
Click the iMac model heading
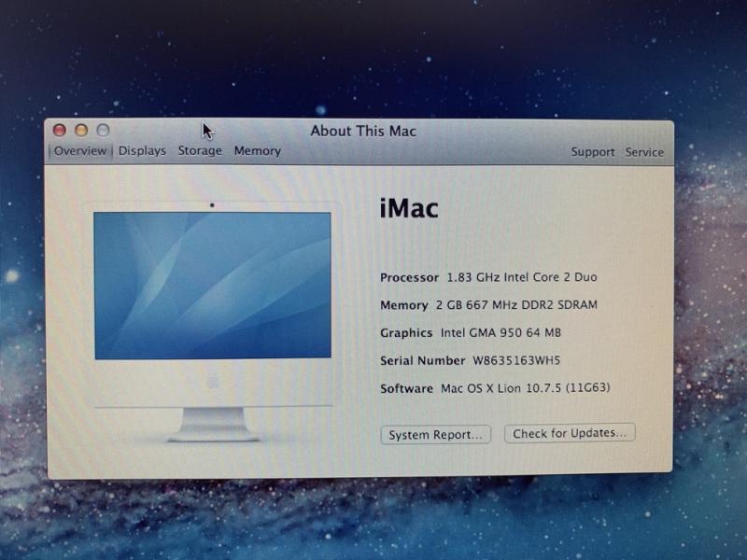coord(409,209)
